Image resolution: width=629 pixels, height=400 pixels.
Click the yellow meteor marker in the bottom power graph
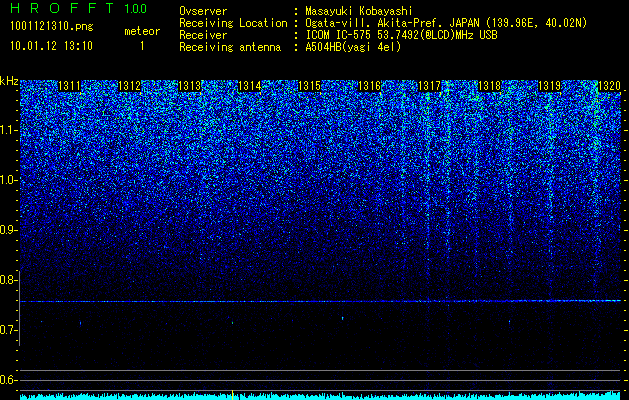(233, 395)
